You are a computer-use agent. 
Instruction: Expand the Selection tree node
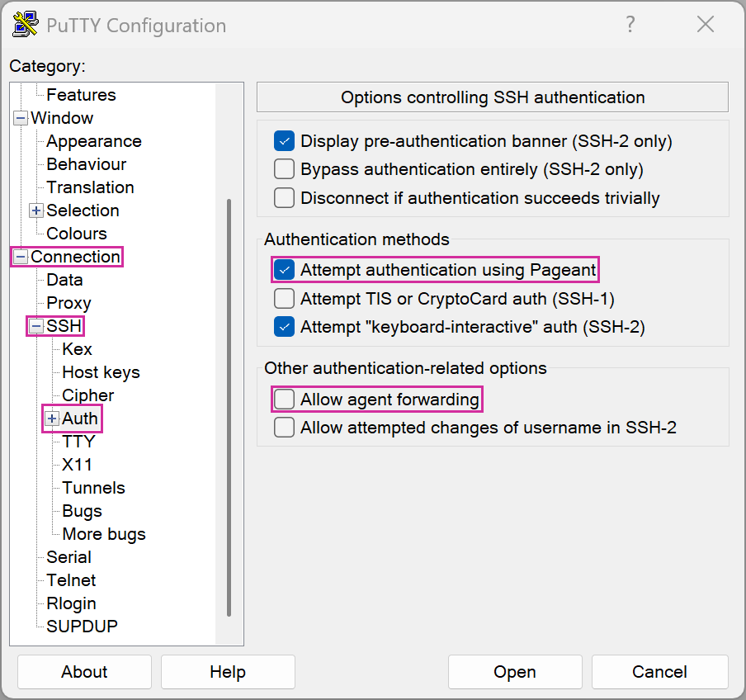point(36,210)
